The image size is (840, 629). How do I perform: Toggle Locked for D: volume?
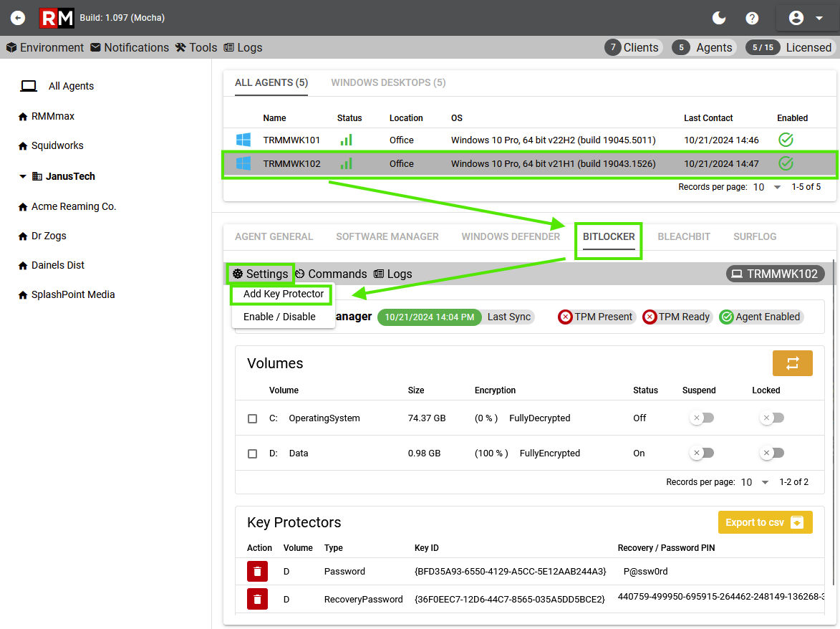tap(772, 453)
